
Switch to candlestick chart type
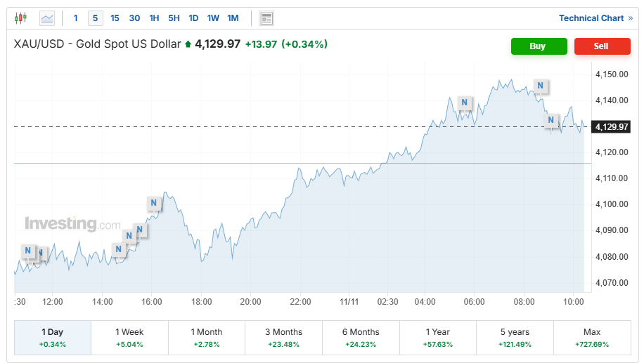coord(20,18)
